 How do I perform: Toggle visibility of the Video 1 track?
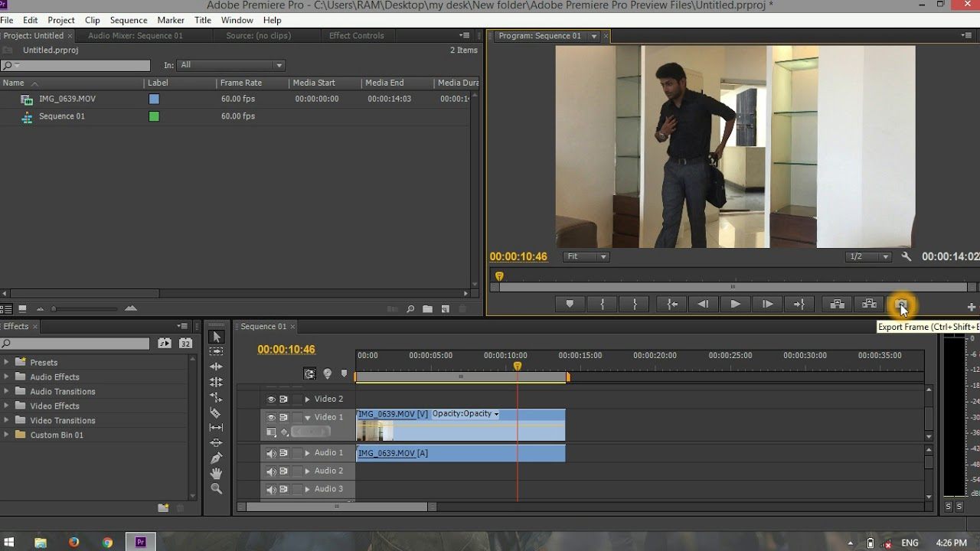pos(271,417)
